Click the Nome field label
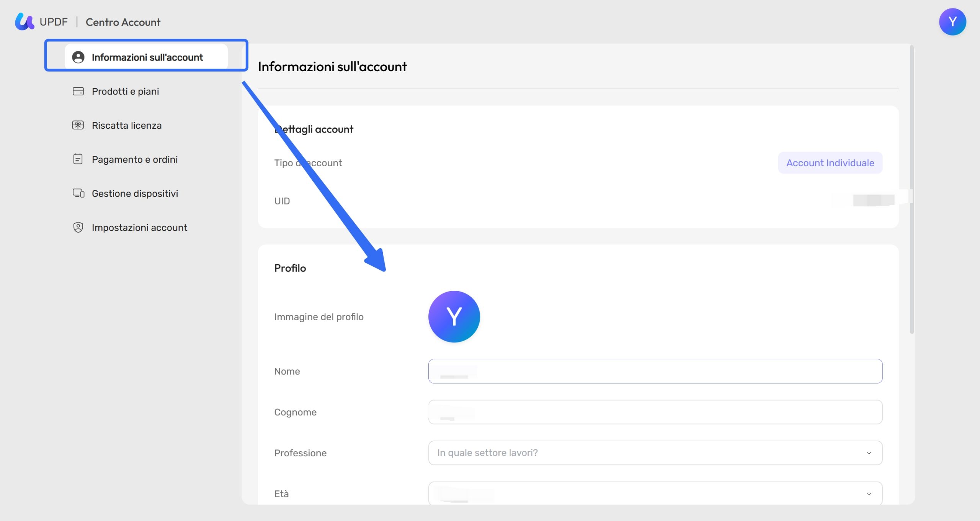 (x=287, y=371)
